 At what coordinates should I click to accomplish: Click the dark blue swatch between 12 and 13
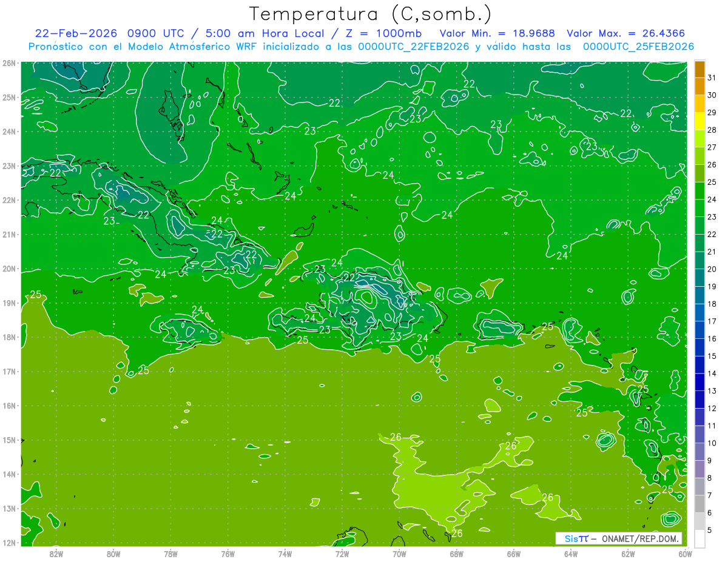699,400
